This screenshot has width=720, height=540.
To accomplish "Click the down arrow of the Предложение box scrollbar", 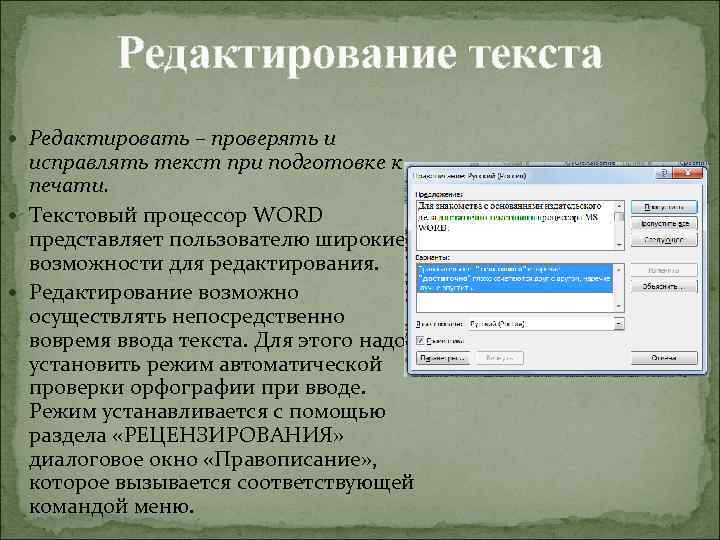I will coord(619,245).
